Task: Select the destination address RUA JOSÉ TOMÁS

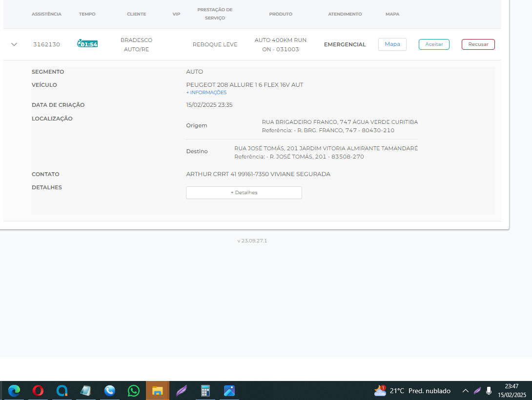Action: click(x=326, y=148)
